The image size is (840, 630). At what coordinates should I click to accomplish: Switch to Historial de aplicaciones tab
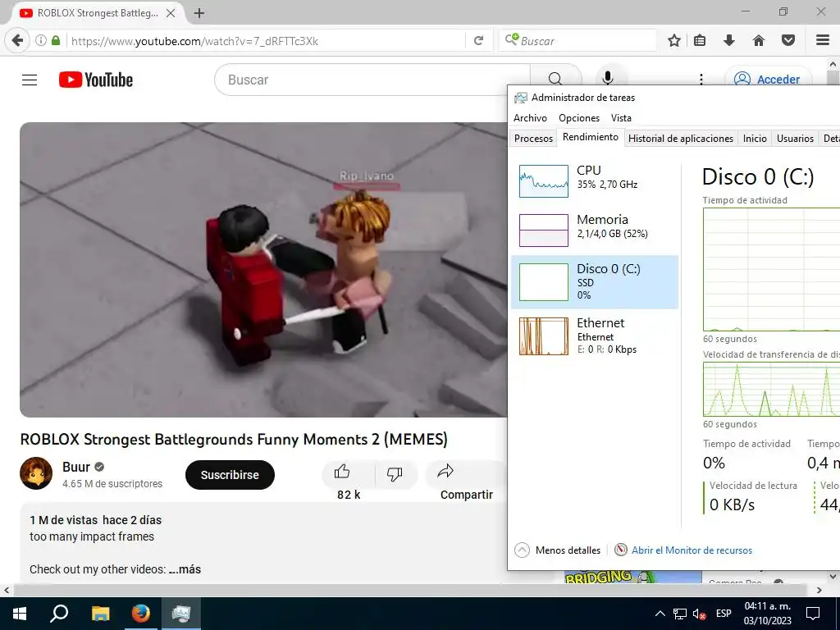tap(680, 138)
